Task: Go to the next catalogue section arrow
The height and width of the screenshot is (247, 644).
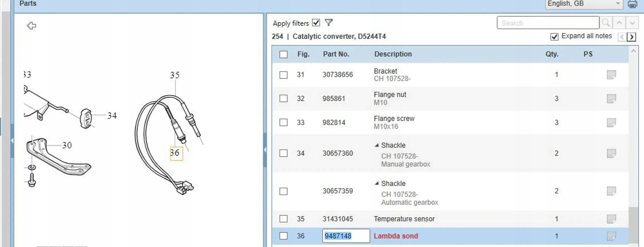Action: click(x=631, y=37)
